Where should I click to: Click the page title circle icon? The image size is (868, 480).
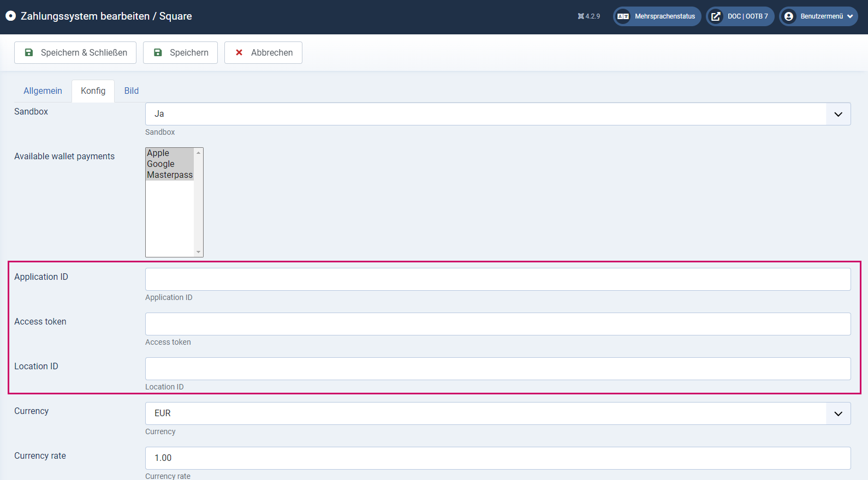coord(10,16)
